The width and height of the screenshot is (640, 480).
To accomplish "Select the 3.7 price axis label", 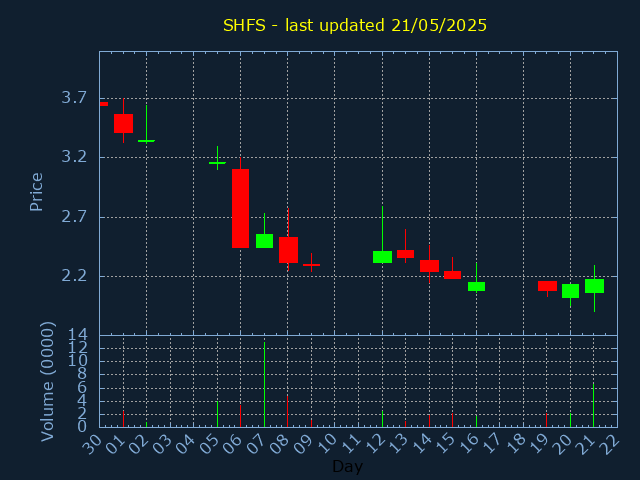I will point(74,98).
